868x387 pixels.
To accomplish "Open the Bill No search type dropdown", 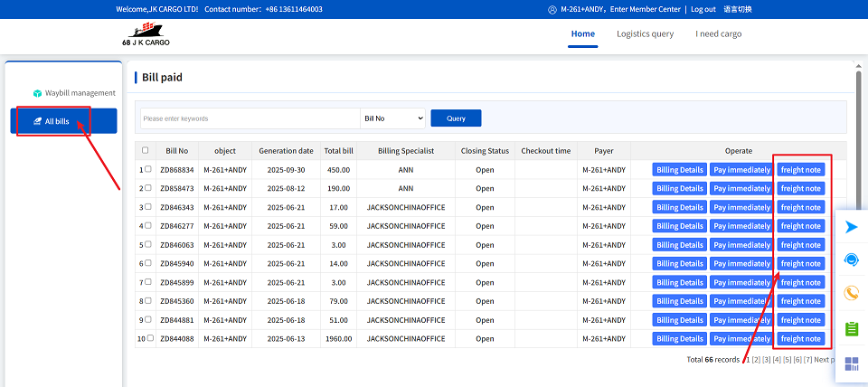I will pos(392,118).
